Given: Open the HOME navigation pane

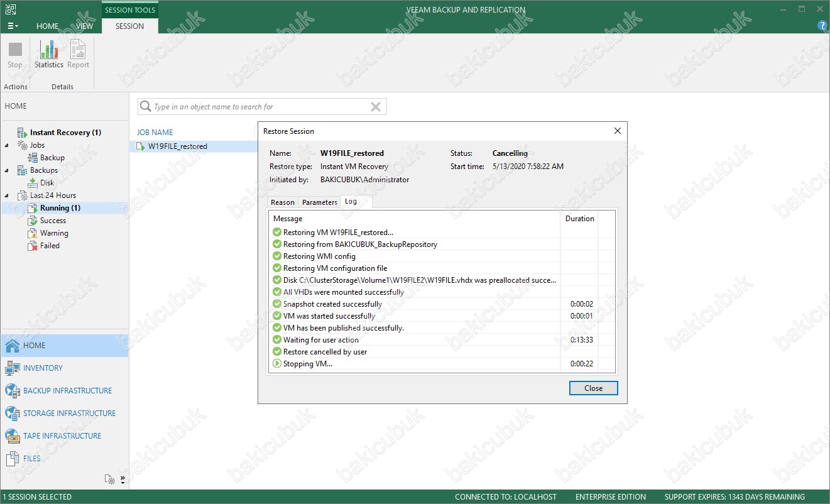Looking at the screenshot, I should pyautogui.click(x=65, y=346).
